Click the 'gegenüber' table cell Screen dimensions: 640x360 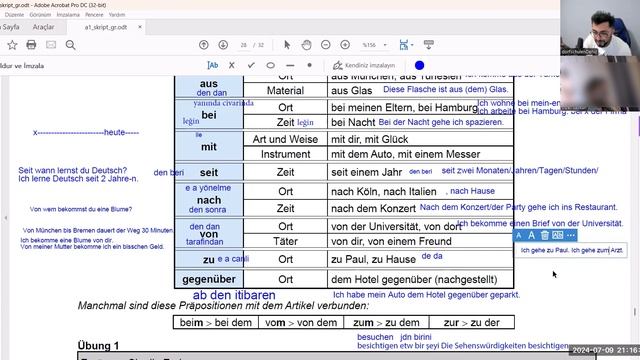point(209,279)
